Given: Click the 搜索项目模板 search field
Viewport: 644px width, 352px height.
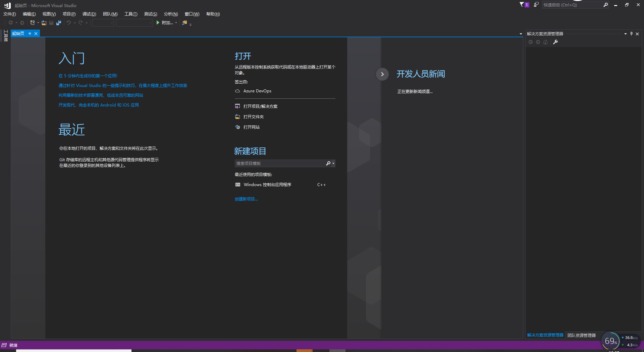Looking at the screenshot, I should click(x=280, y=163).
